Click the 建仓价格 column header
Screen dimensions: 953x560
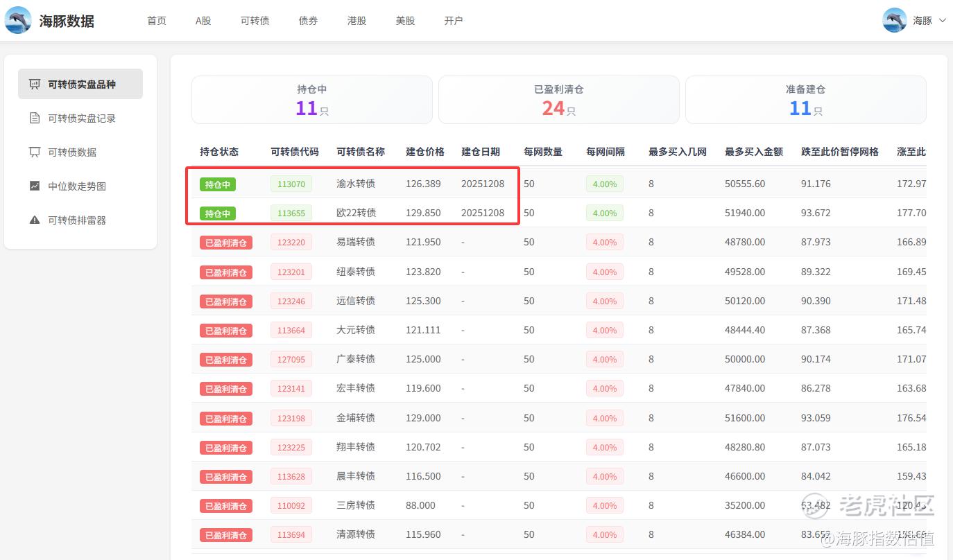pyautogui.click(x=425, y=151)
